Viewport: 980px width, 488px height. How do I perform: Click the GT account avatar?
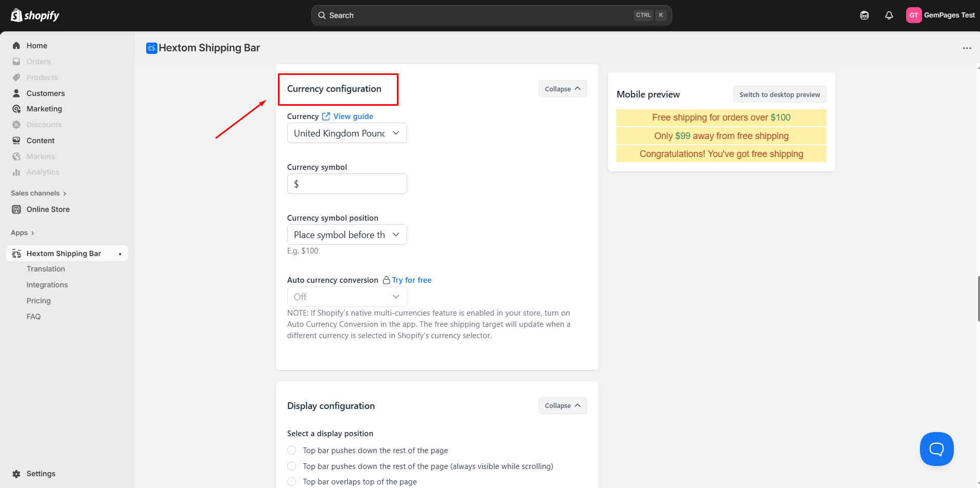[913, 15]
